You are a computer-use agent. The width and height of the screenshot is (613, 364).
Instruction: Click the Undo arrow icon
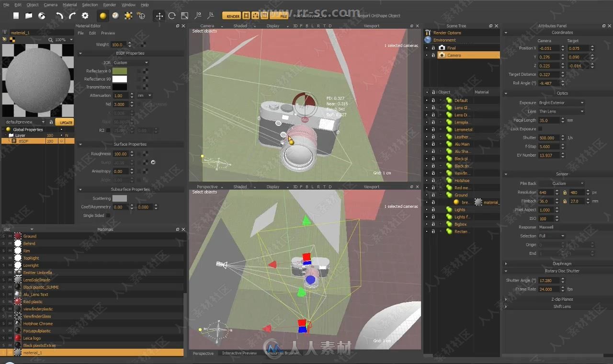[59, 16]
